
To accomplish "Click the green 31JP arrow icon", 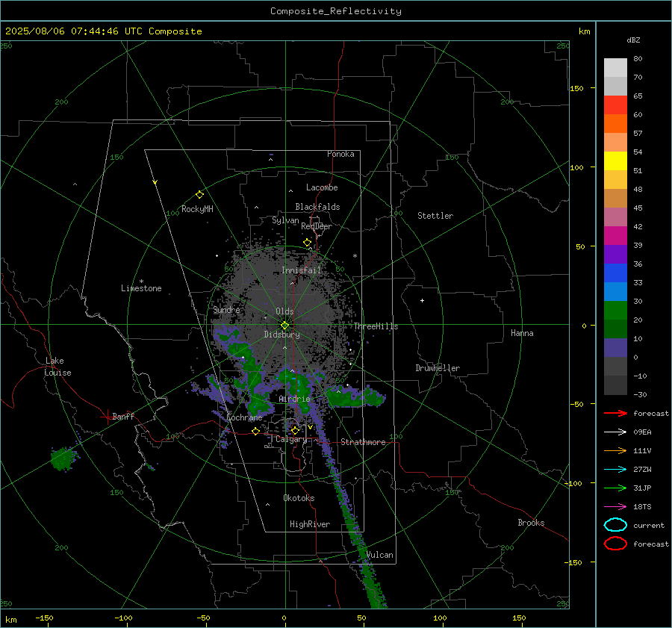I will pyautogui.click(x=615, y=488).
